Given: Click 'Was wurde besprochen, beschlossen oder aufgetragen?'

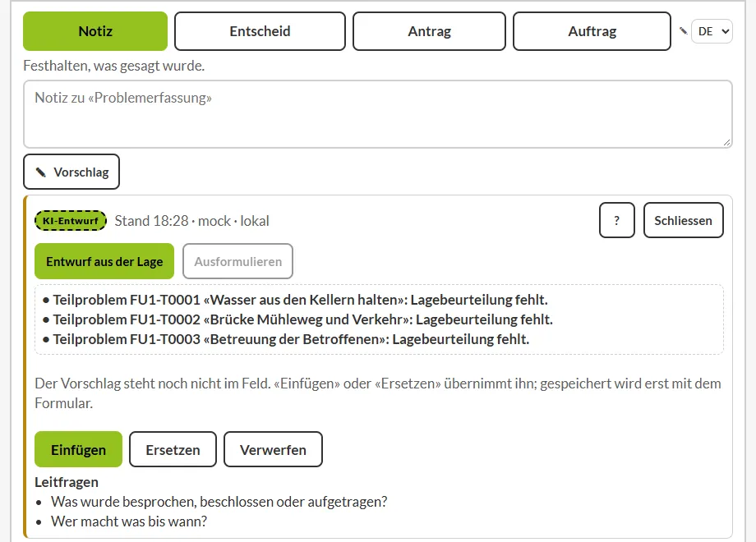Looking at the screenshot, I should pos(219,502).
